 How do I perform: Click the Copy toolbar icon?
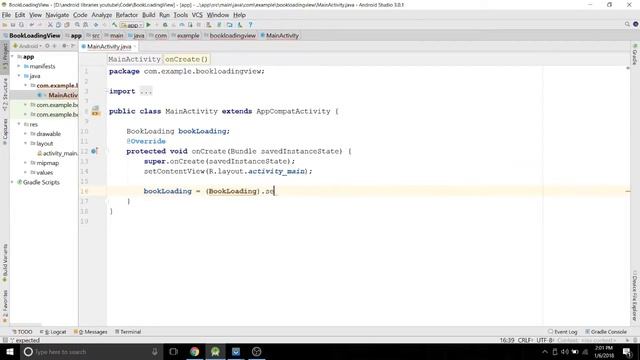[58, 25]
